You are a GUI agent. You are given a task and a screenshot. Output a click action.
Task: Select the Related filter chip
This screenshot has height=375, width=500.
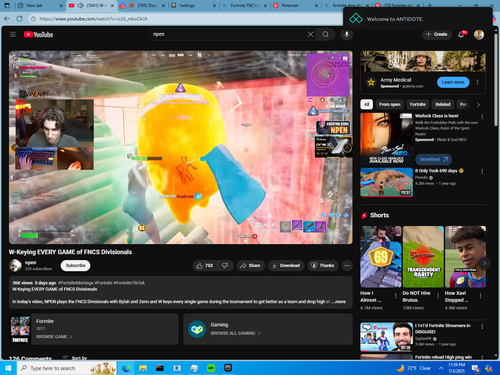click(x=443, y=104)
